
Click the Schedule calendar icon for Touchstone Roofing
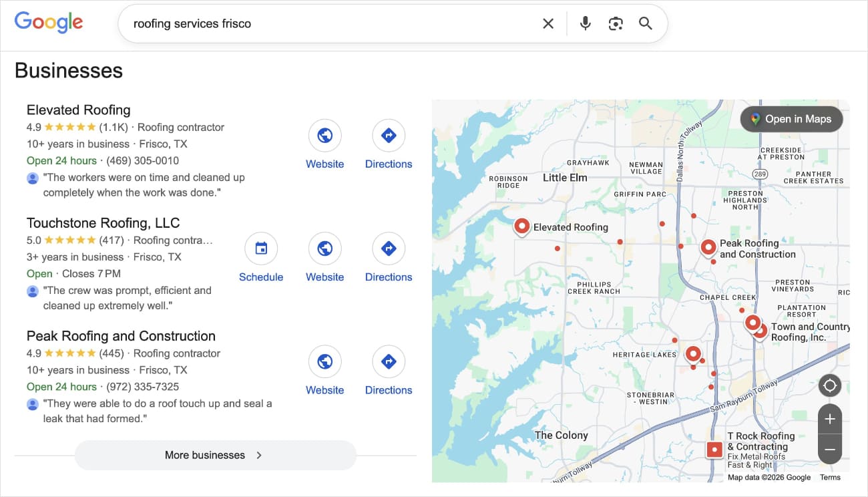coord(261,247)
